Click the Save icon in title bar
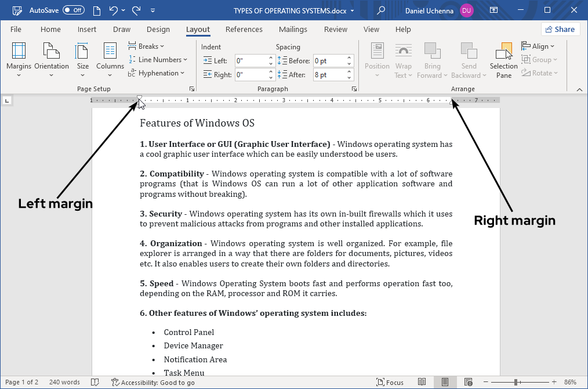This screenshot has width=588, height=389. pos(17,10)
